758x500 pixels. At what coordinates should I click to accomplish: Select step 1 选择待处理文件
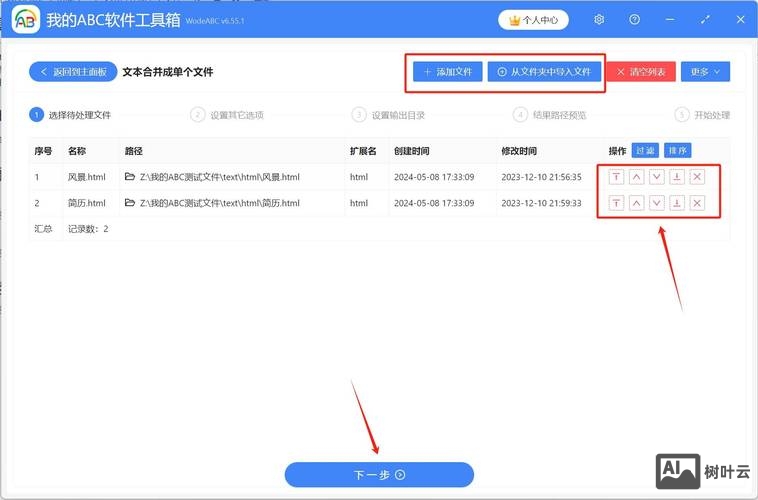click(x=71, y=115)
